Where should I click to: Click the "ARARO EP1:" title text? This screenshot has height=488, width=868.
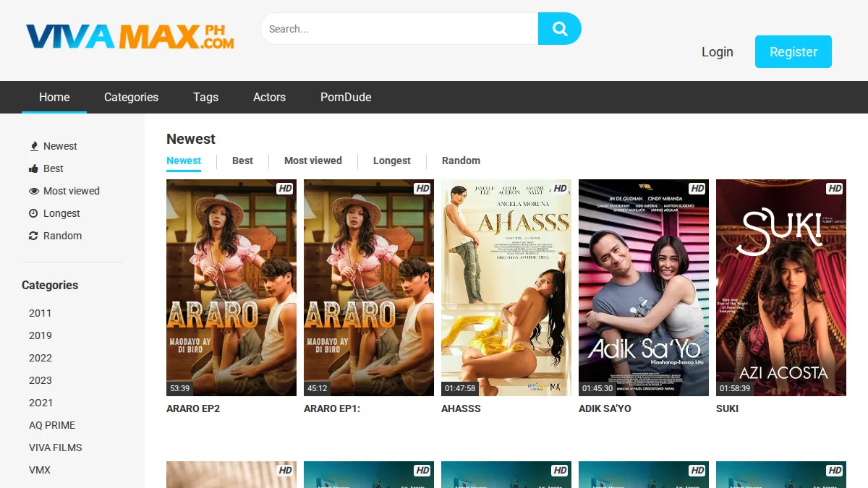click(x=332, y=408)
